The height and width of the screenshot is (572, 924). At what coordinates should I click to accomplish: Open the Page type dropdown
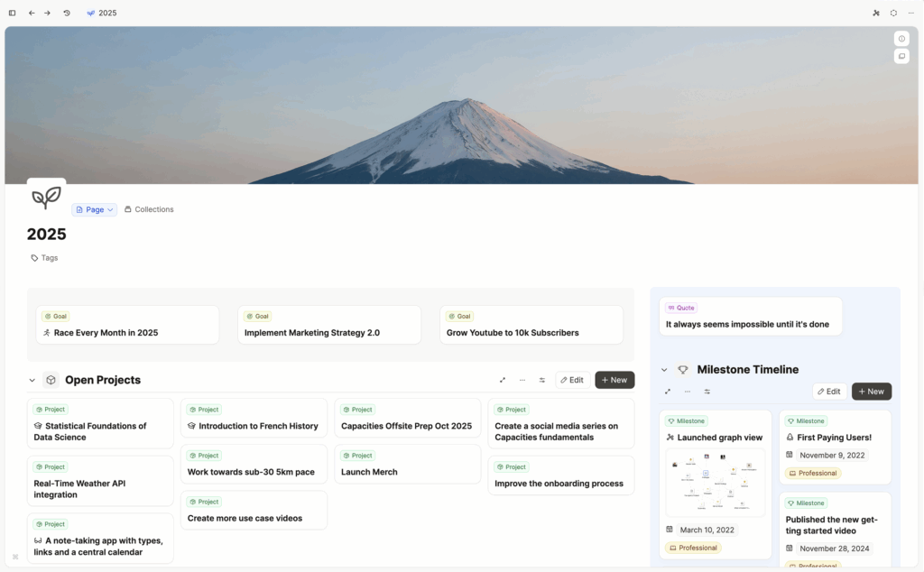click(95, 209)
